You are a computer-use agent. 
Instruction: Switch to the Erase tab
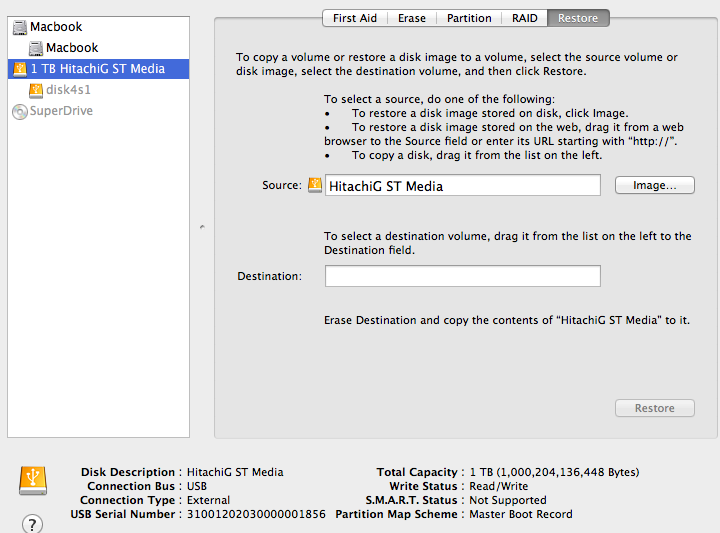click(x=412, y=18)
